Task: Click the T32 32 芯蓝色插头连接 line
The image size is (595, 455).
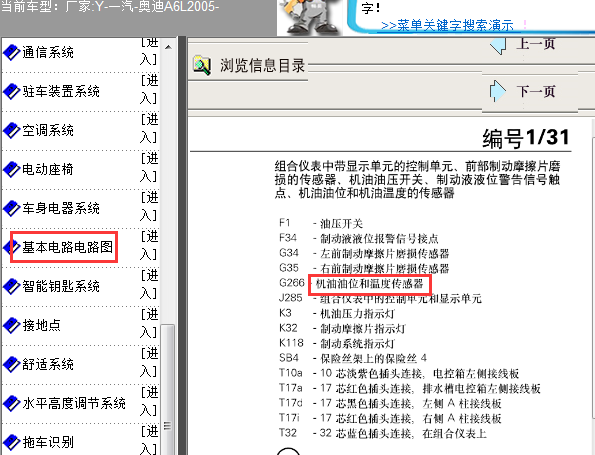Action: click(x=383, y=433)
